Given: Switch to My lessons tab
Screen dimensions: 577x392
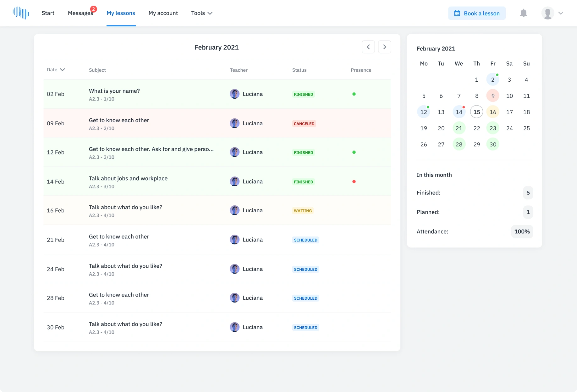Looking at the screenshot, I should tap(121, 13).
